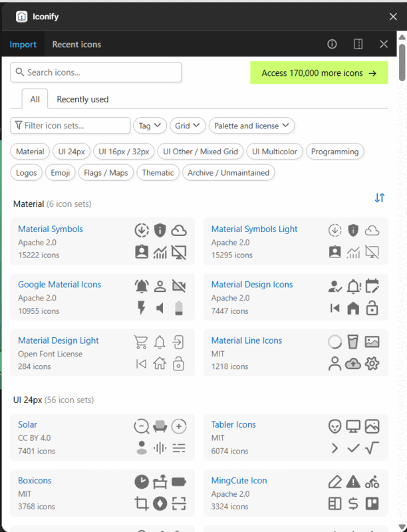This screenshot has height=532, width=407.
Task: Select the zoom-out magnifier icon in Solar card
Action: [x=142, y=426]
